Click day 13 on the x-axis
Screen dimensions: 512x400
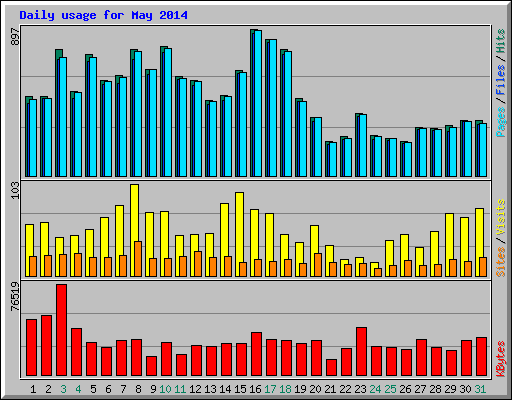(210, 389)
